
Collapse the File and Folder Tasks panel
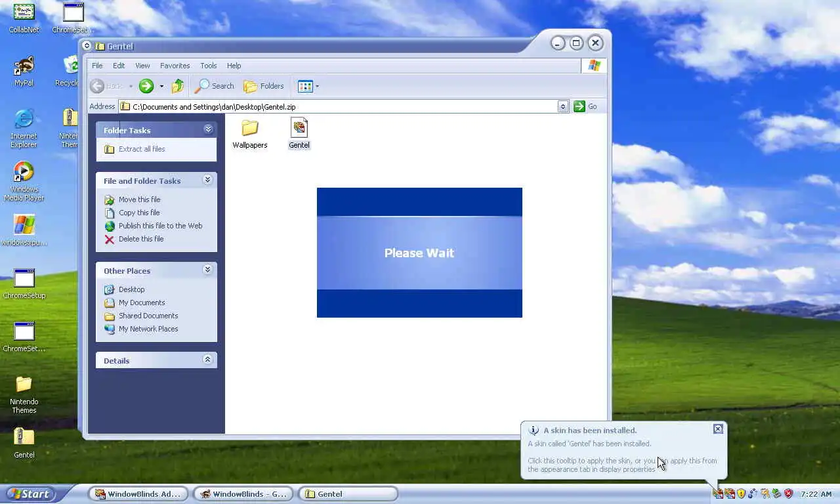point(208,180)
